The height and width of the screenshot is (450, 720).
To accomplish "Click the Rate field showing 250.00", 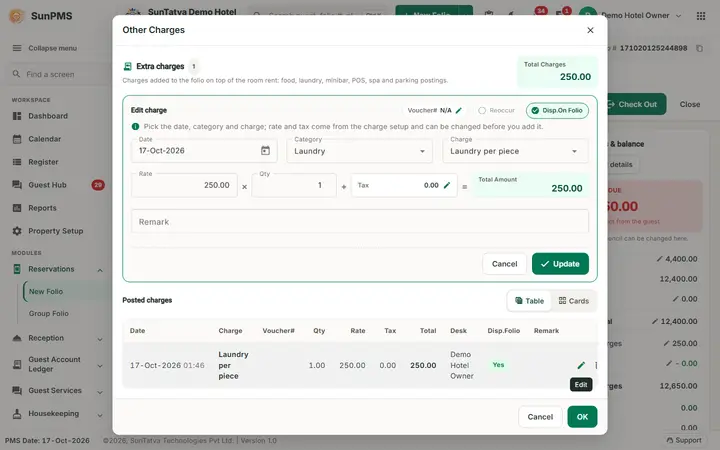I will pos(184,186).
